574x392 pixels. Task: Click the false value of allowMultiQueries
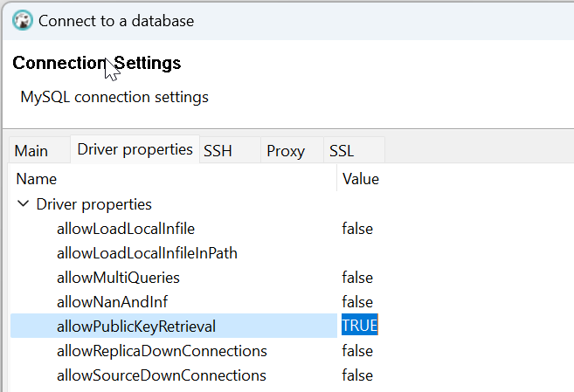pyautogui.click(x=357, y=278)
